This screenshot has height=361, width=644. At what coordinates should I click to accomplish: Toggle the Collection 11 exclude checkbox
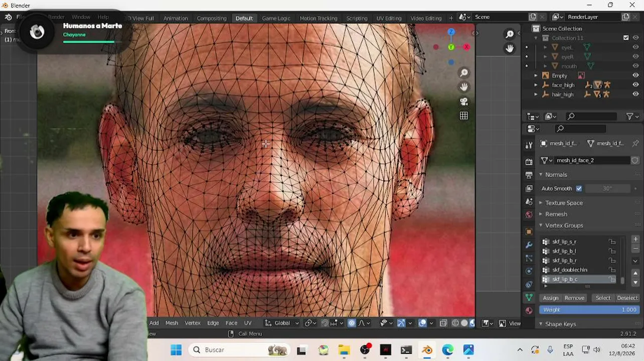click(626, 38)
